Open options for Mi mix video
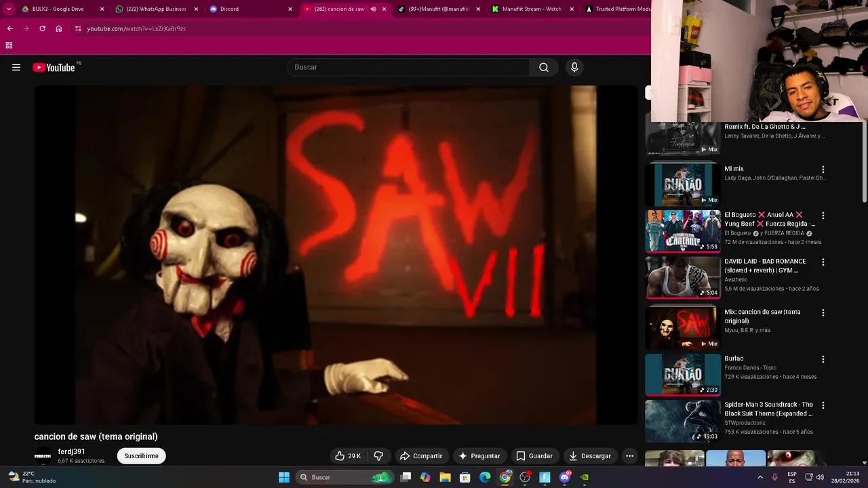This screenshot has width=868, height=488. pyautogui.click(x=823, y=169)
